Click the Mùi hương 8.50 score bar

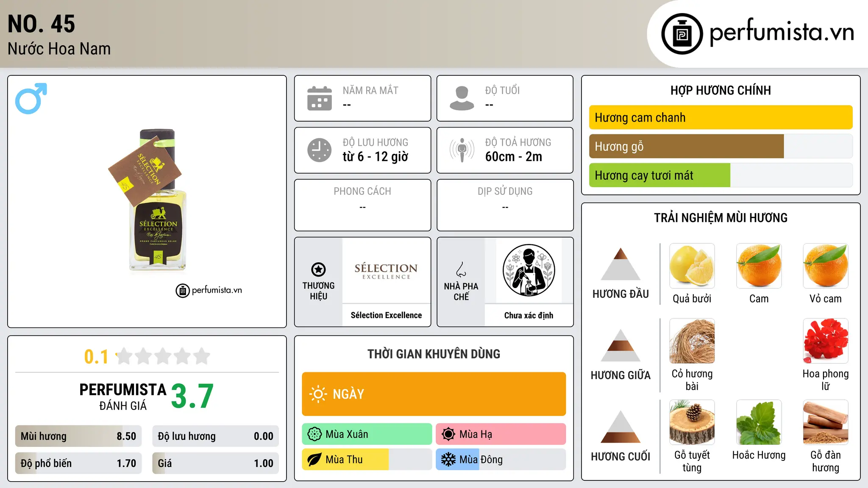tap(78, 436)
